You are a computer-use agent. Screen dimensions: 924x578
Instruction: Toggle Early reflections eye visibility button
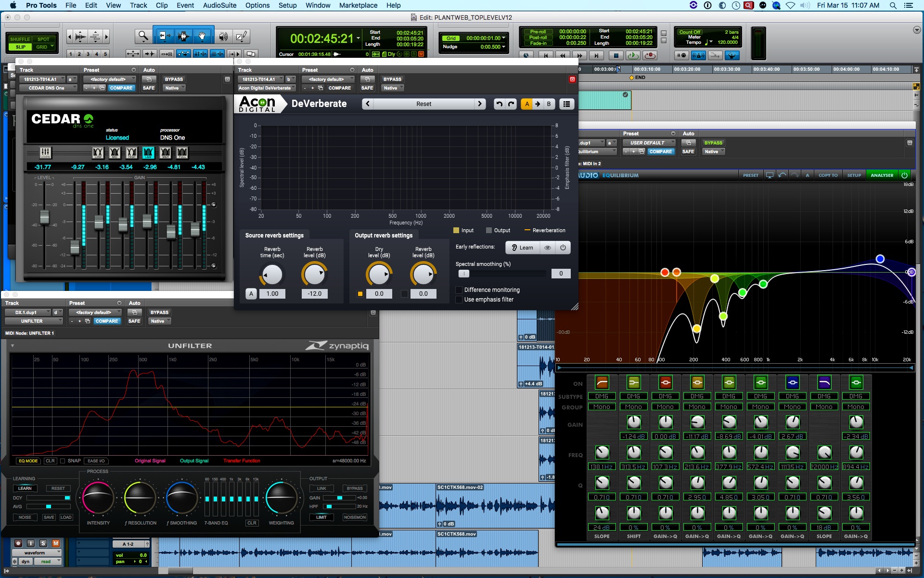tap(547, 248)
